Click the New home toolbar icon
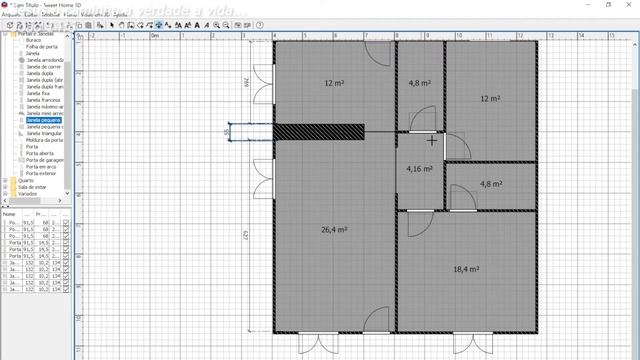 pyautogui.click(x=9, y=25)
